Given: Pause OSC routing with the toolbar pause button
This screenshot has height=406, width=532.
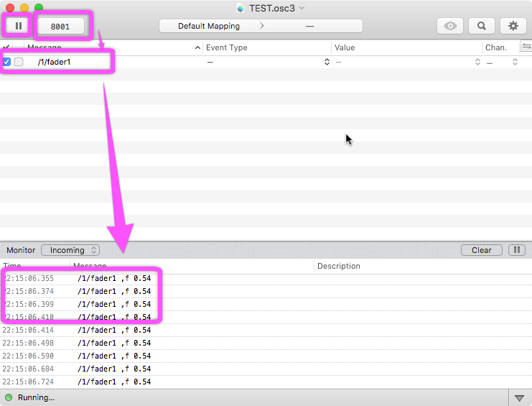Looking at the screenshot, I should coord(18,26).
